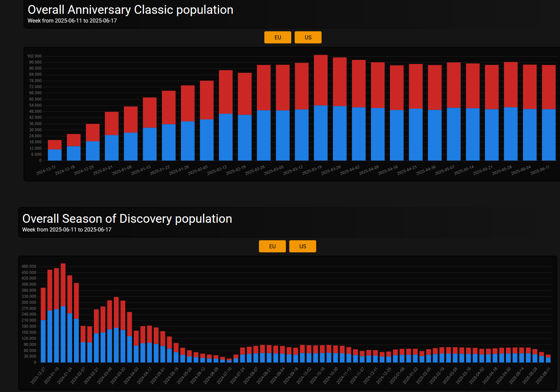Select EU button above Season of Discovery chart
This screenshot has height=392, width=560.
[272, 246]
